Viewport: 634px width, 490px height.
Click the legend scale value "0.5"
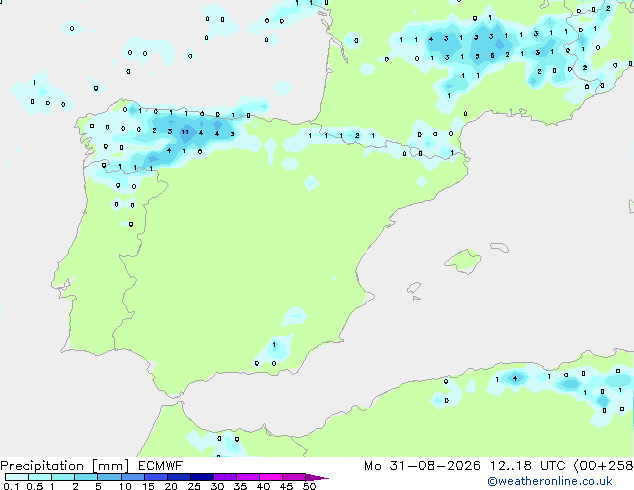[34, 486]
